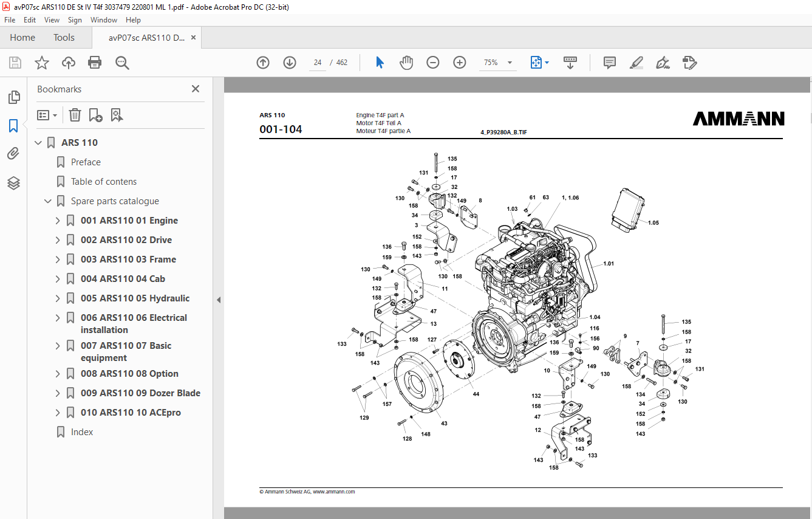Viewport: 812px width, 519px height.
Task: Expand 009 Dozer Blade bookmark
Action: point(58,393)
